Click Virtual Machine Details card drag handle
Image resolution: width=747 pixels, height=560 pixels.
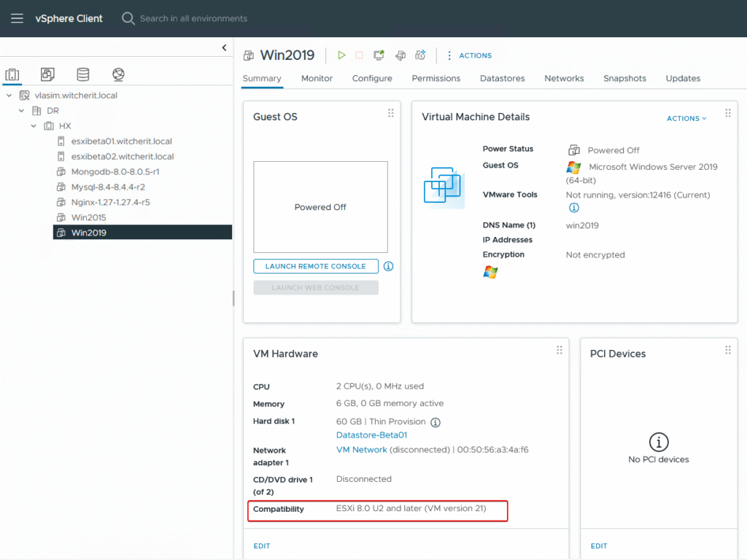point(728,113)
